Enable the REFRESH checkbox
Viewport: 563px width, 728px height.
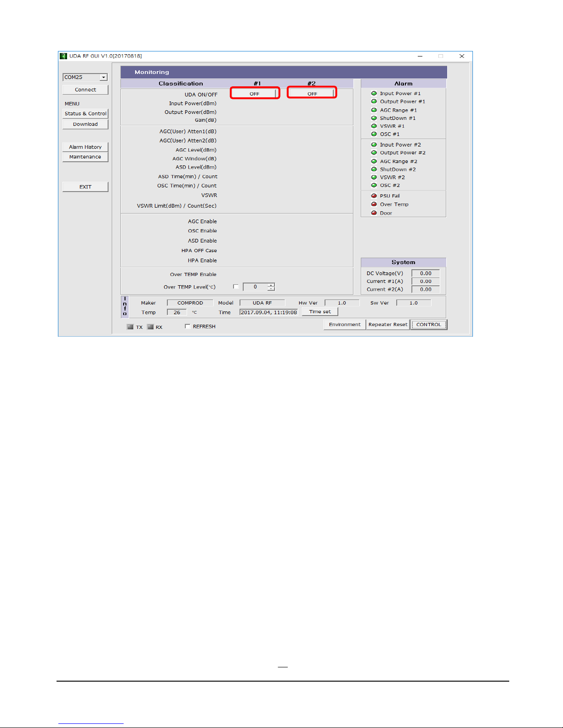[188, 327]
